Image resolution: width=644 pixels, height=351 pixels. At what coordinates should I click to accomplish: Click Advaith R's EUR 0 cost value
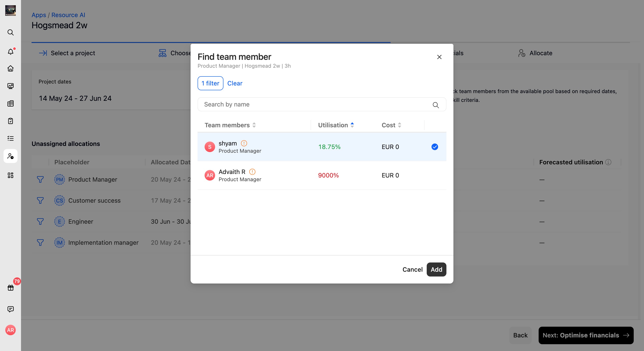[390, 175]
